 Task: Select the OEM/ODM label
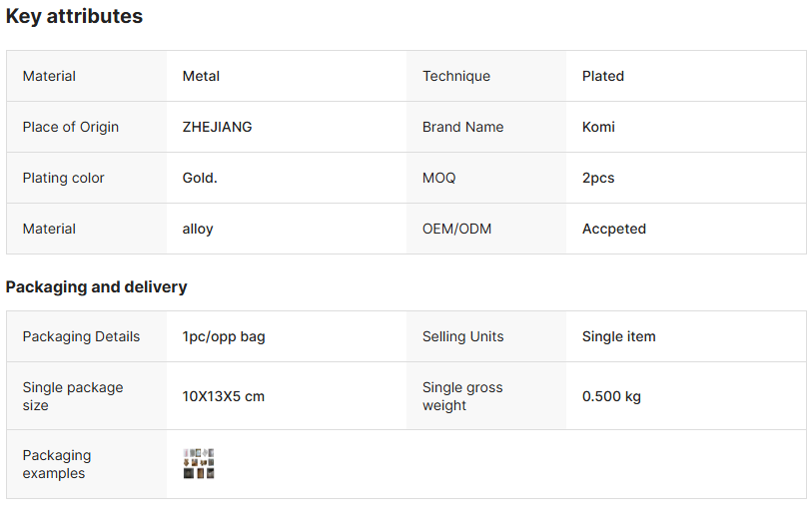click(456, 229)
